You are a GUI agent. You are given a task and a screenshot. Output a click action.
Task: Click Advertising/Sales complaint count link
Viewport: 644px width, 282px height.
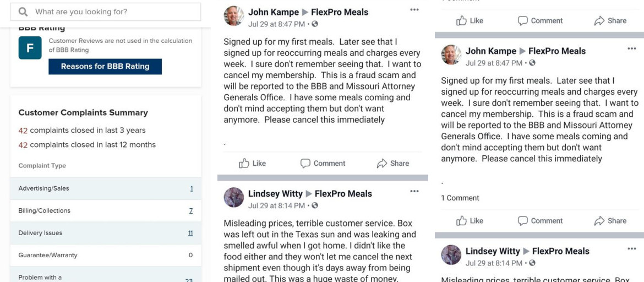(x=192, y=188)
